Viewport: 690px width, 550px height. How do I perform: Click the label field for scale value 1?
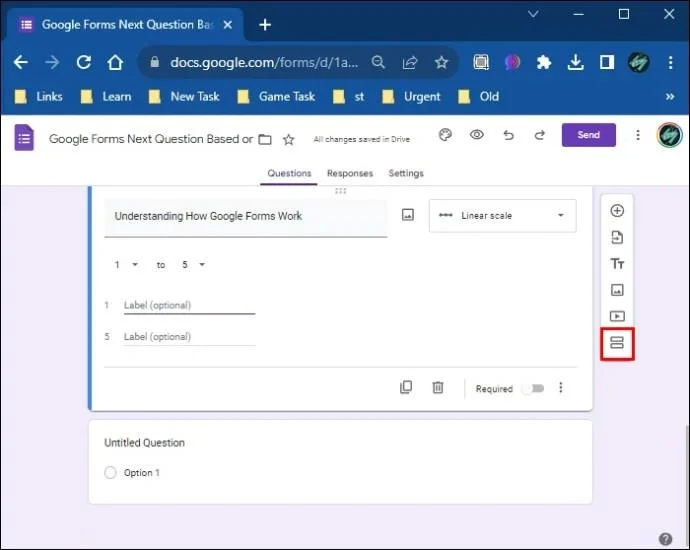coord(189,305)
